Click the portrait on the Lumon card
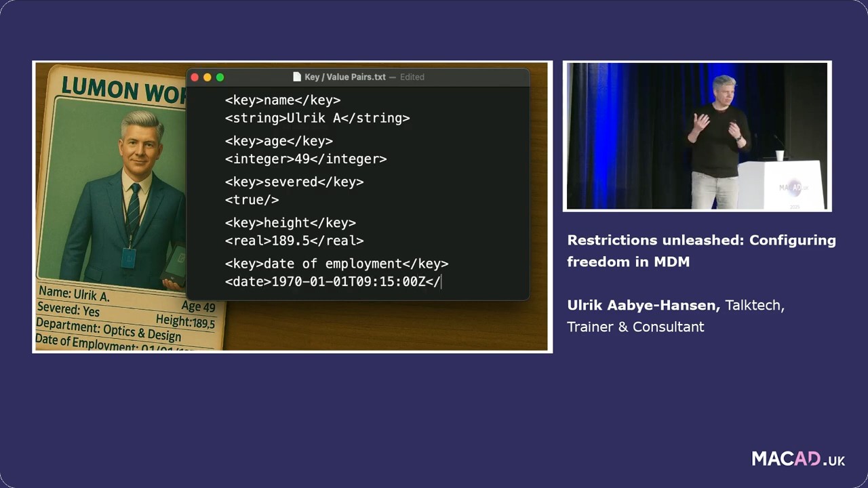The image size is (868, 488). [x=122, y=193]
